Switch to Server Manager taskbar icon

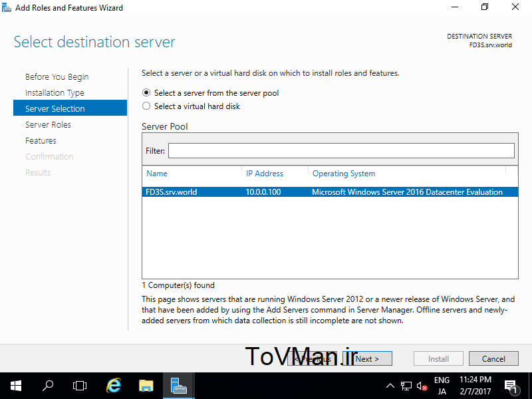click(179, 386)
